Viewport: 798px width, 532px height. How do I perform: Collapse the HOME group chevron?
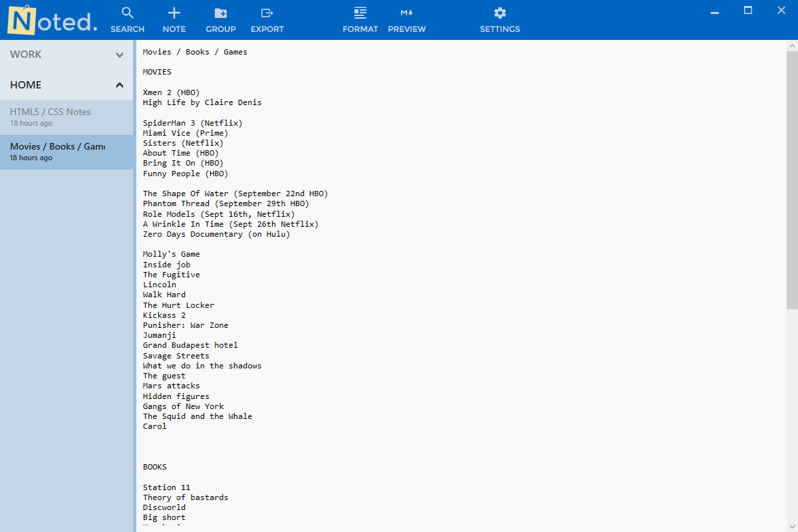(120, 85)
